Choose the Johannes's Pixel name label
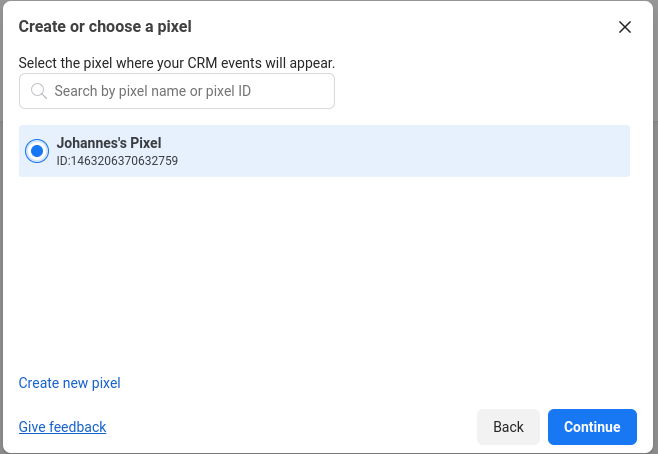This screenshot has height=454, width=658. click(109, 143)
